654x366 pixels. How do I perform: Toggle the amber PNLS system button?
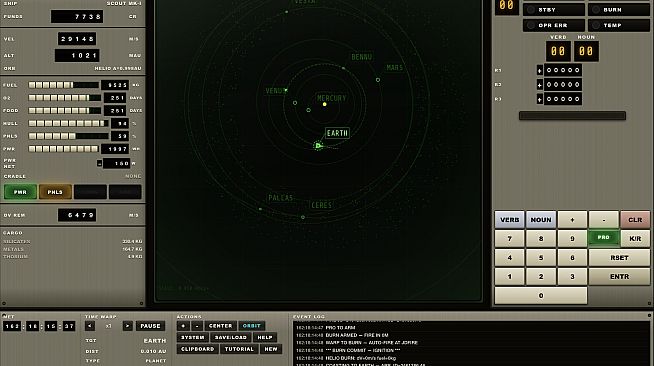[x=55, y=192]
